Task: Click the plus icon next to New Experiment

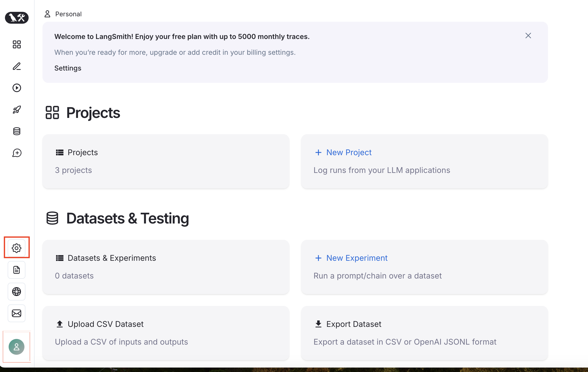Action: 318,258
